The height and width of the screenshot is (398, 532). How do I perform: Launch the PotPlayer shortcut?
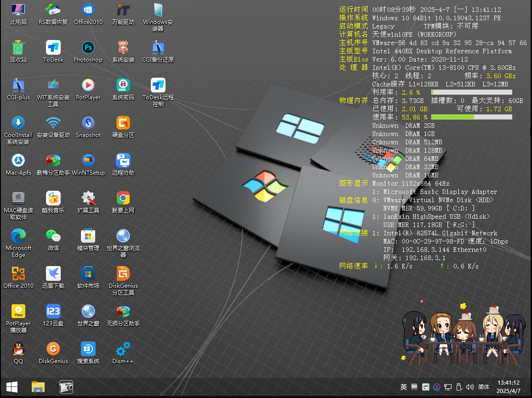(x=88, y=90)
